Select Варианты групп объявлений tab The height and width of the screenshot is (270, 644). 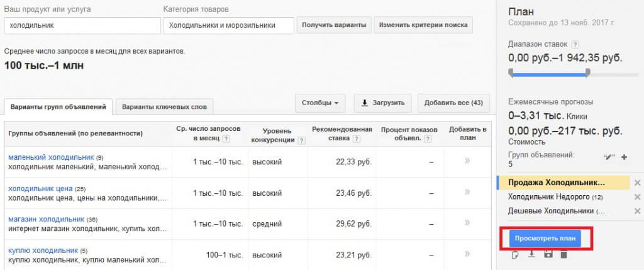coord(58,106)
